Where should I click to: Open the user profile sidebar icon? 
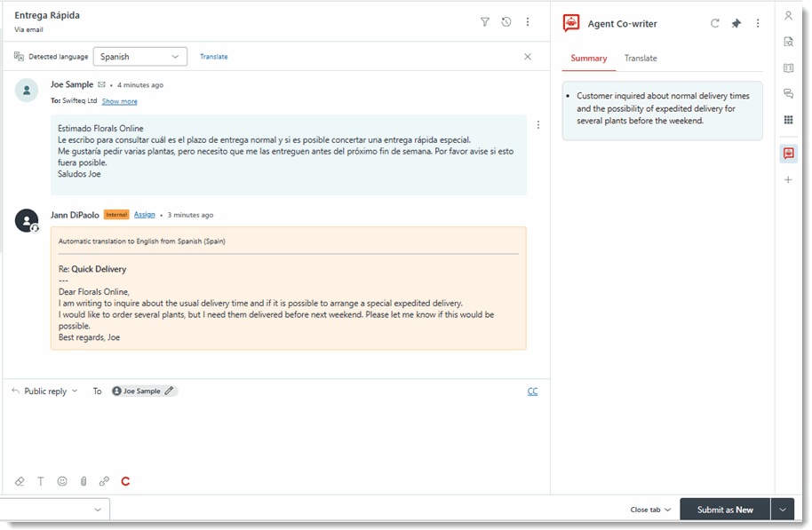pos(788,15)
